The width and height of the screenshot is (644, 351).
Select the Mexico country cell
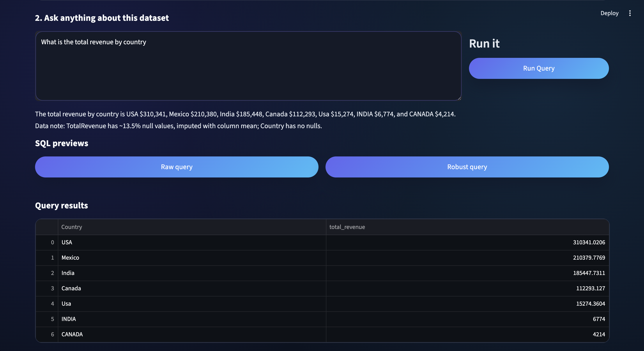pyautogui.click(x=192, y=258)
